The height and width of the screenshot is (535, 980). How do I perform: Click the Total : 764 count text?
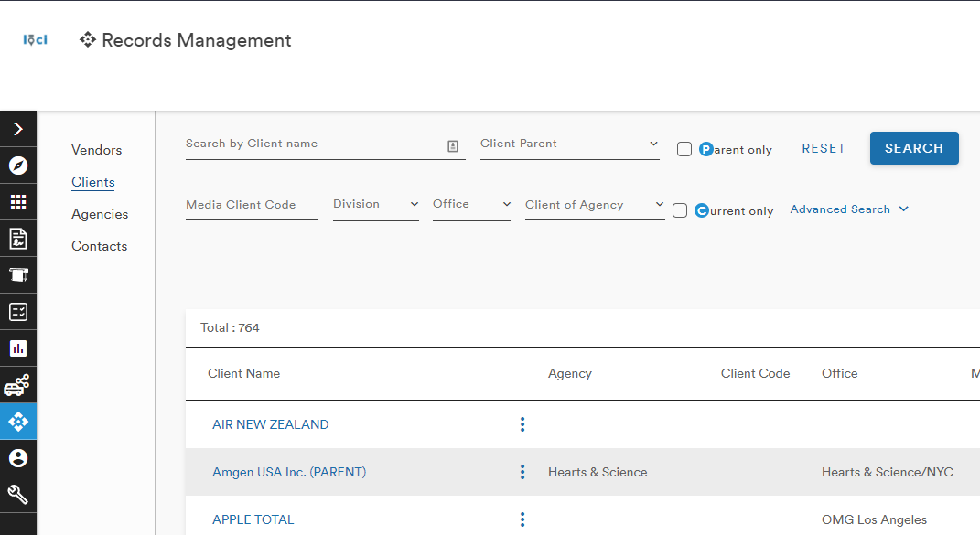point(230,327)
